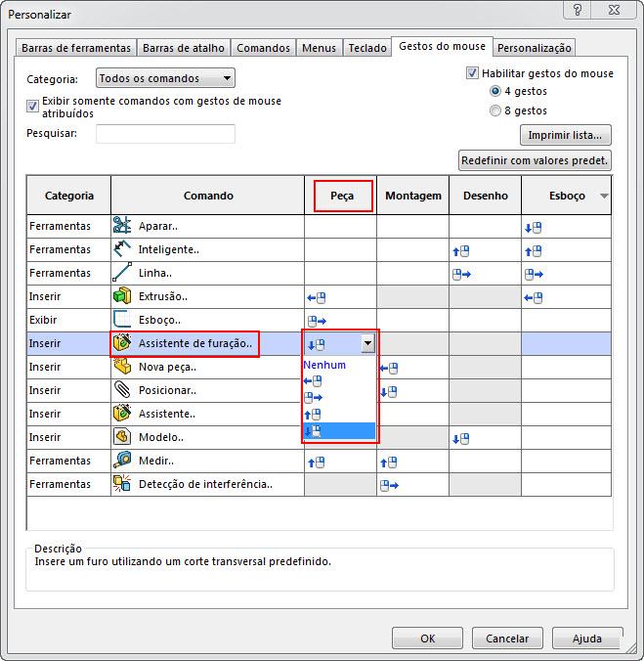
Task: Click Aparar's down gesture in Esboço column
Action: click(x=533, y=228)
